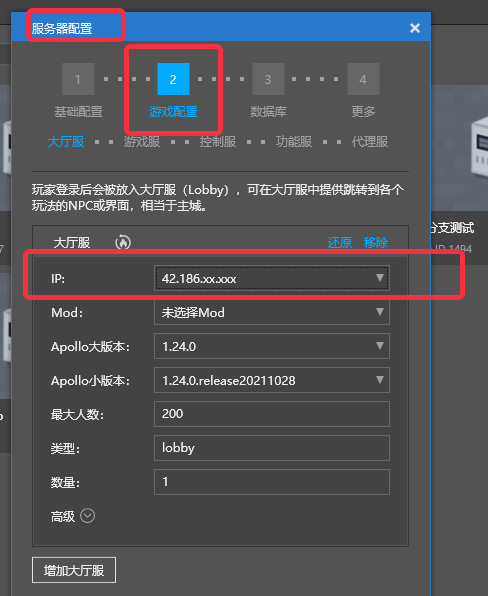Open the Apollo小版本 release dropdown

(x=272, y=380)
